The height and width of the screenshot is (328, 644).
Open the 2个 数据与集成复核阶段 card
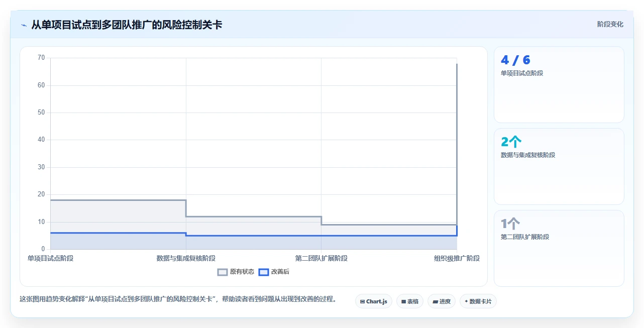tap(559, 166)
